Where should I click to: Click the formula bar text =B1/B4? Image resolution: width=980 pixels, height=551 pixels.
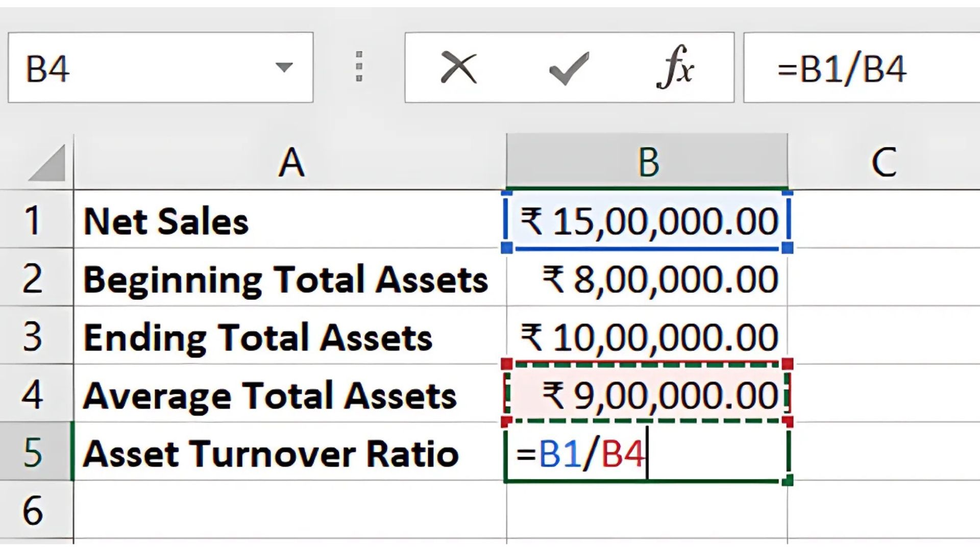tap(842, 68)
